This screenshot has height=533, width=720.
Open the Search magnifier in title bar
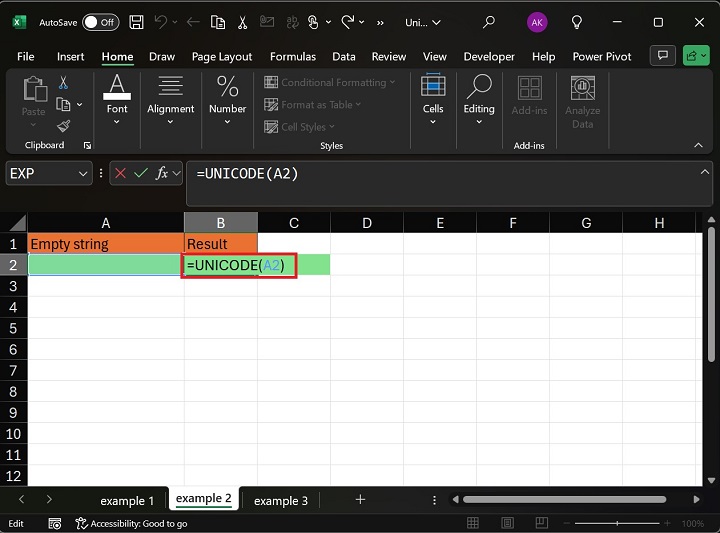489,22
